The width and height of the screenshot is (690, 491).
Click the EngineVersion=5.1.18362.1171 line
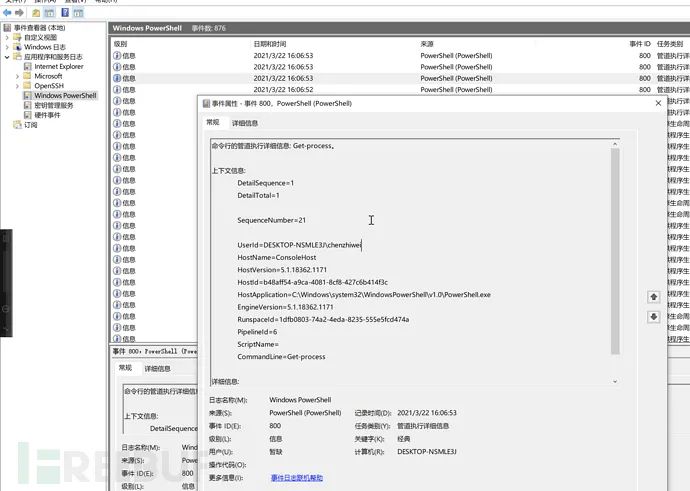click(x=285, y=307)
